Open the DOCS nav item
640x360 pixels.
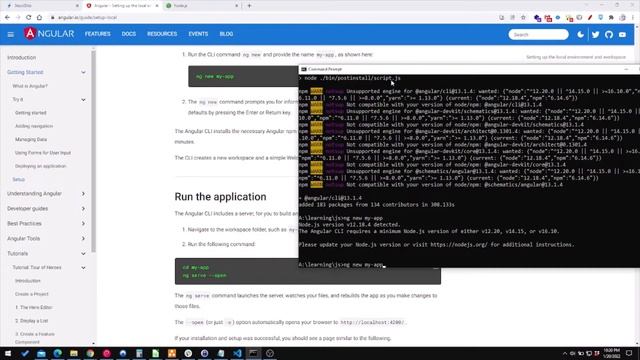coord(129,34)
